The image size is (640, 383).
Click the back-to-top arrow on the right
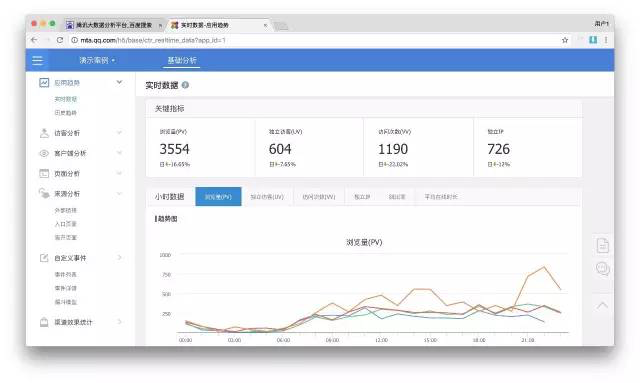pyautogui.click(x=602, y=305)
